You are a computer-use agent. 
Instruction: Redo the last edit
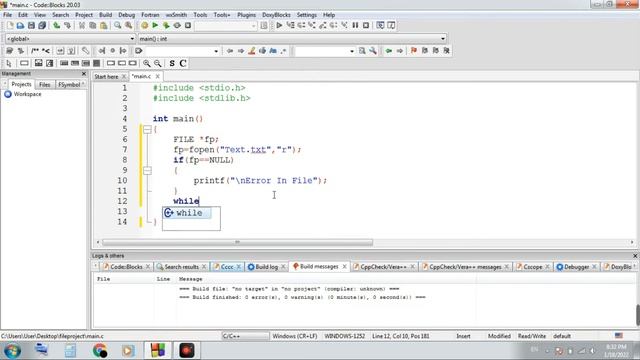(x=67, y=25)
